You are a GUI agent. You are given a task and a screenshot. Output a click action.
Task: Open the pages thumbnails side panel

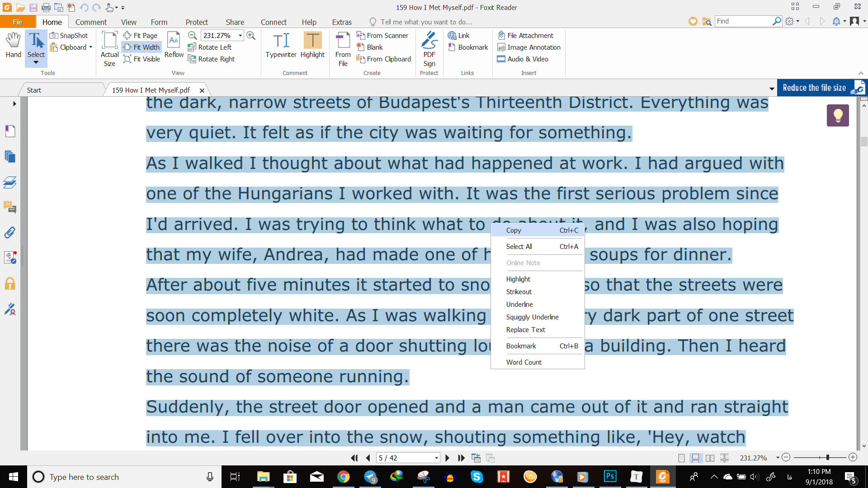(10, 157)
